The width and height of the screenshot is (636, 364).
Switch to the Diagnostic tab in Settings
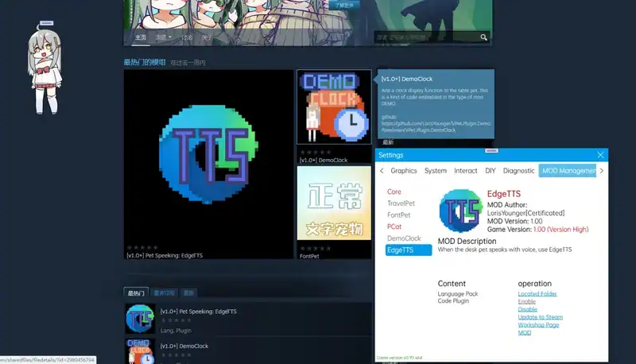pos(519,171)
